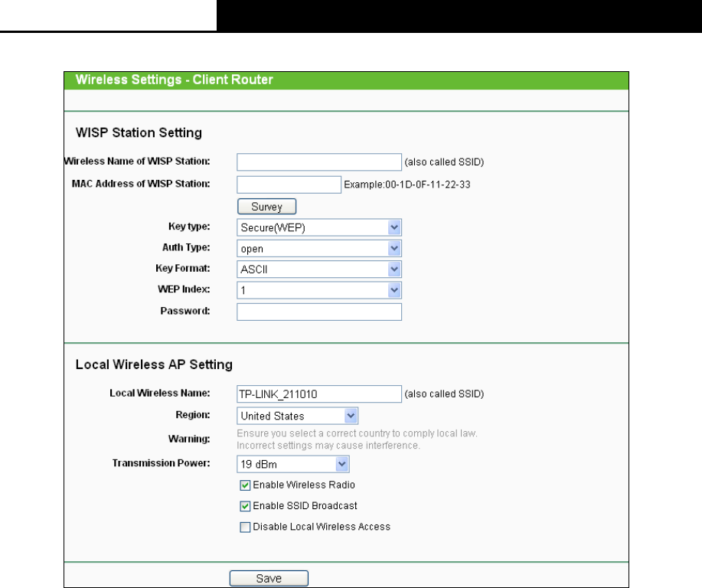Open the Key type dropdown
The width and height of the screenshot is (702, 588).
318,227
